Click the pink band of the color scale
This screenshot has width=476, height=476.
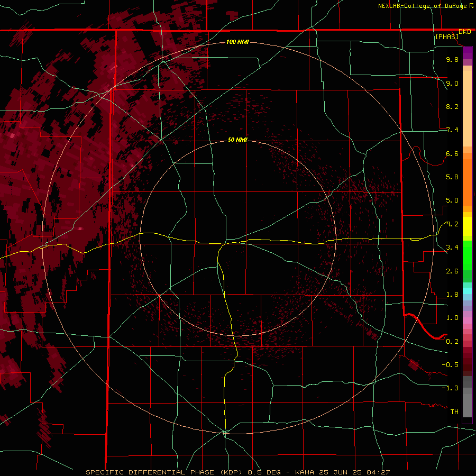pyautogui.click(x=467, y=321)
